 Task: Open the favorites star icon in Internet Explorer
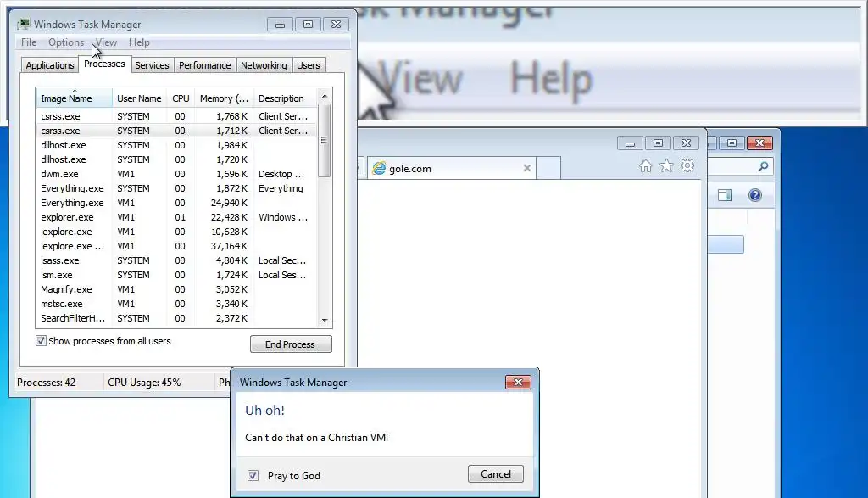[x=666, y=165]
